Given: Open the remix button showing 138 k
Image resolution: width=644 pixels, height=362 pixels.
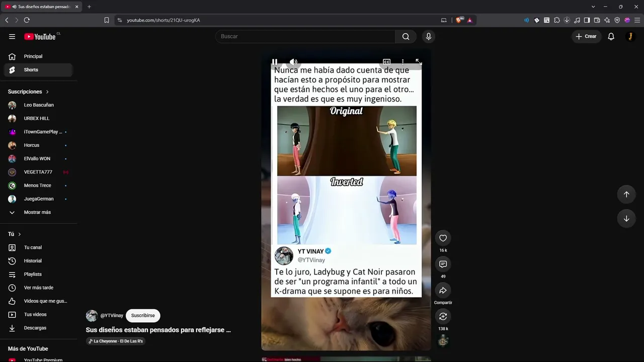Looking at the screenshot, I should (x=443, y=316).
